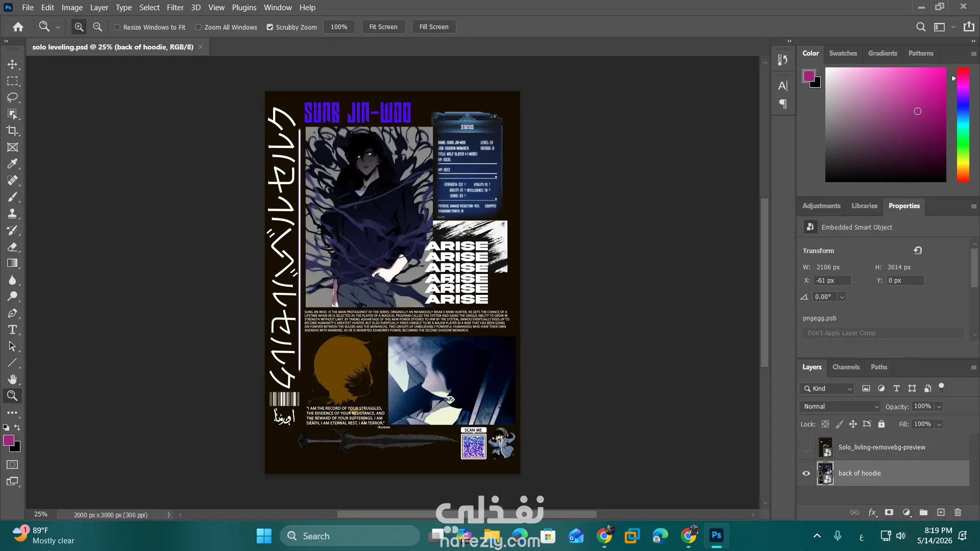Image resolution: width=980 pixels, height=551 pixels.
Task: Open the Paragraph panel icon
Action: (x=782, y=104)
